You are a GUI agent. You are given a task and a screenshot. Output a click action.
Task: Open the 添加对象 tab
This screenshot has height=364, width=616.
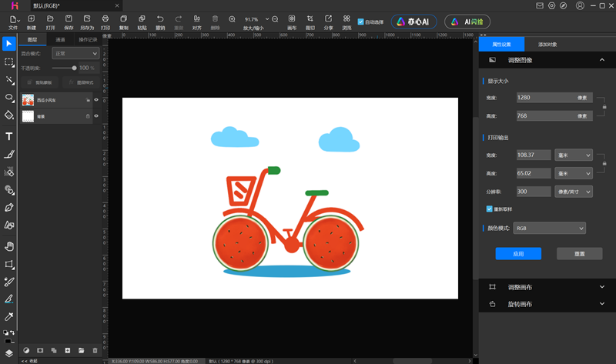[547, 45]
